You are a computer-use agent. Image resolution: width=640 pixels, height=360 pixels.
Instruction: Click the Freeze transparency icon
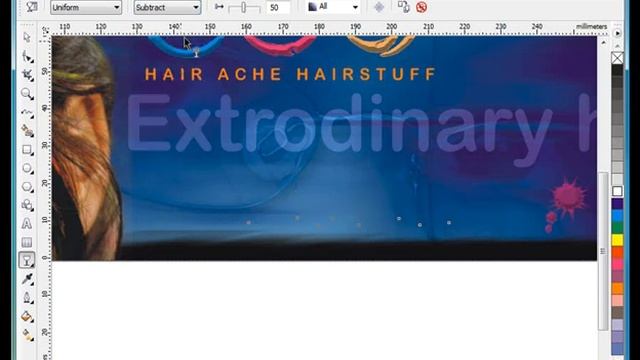point(379,7)
